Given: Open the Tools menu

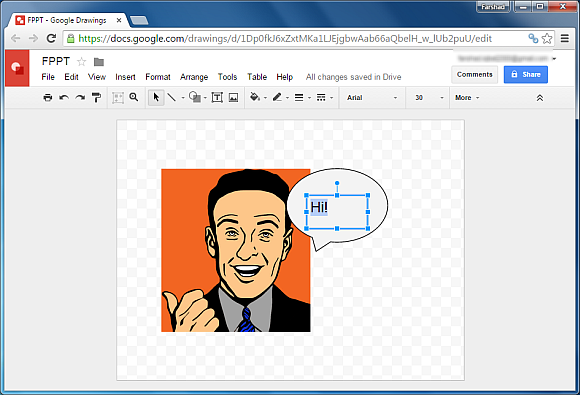Looking at the screenshot, I should pos(227,77).
